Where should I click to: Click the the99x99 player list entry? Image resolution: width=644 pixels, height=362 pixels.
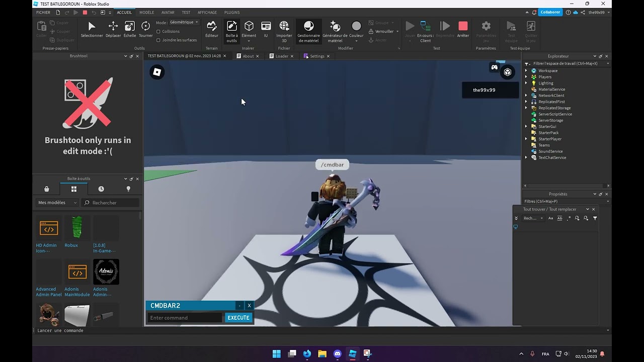pos(491,90)
